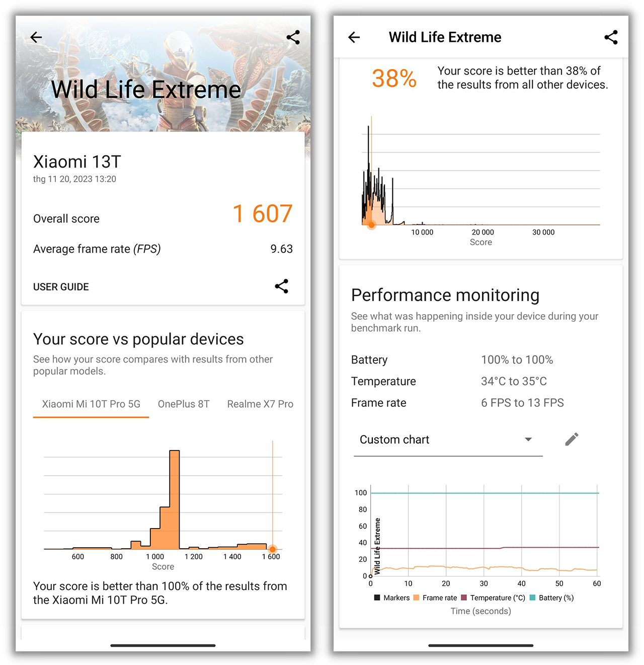Image resolution: width=644 pixels, height=665 pixels.
Task: Click the rotated Wild Life Extreme marker label on the chart
Action: tap(378, 546)
